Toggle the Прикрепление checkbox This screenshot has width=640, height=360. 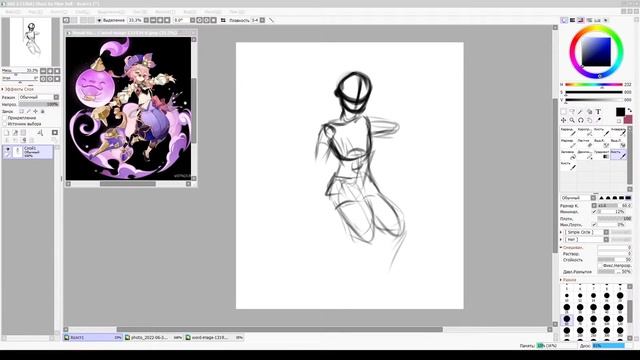pos(4,118)
